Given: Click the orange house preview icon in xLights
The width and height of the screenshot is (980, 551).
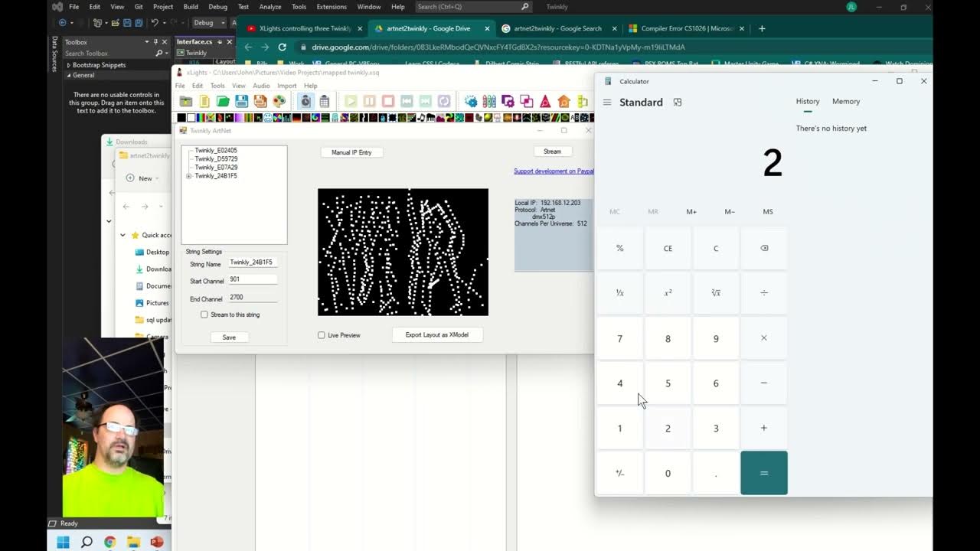Looking at the screenshot, I should pos(564,101).
